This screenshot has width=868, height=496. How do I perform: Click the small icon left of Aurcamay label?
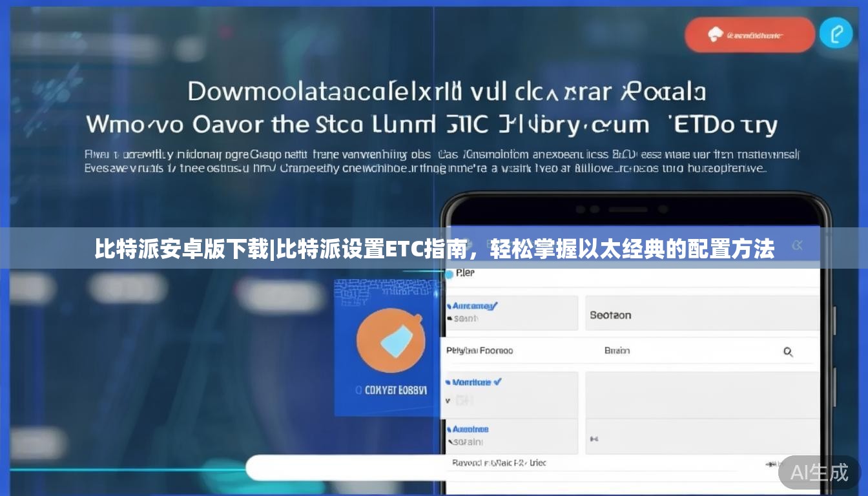point(450,305)
